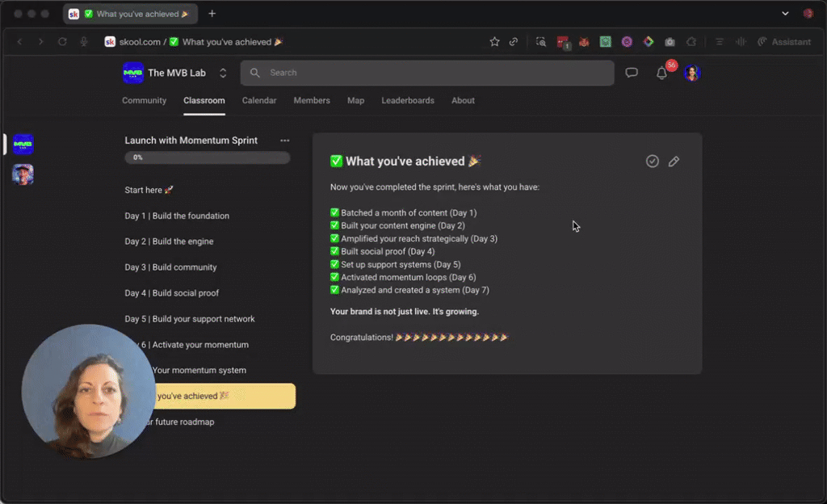Open the user profile avatar menu
Image resolution: width=827 pixels, height=504 pixels.
pyautogui.click(x=691, y=73)
